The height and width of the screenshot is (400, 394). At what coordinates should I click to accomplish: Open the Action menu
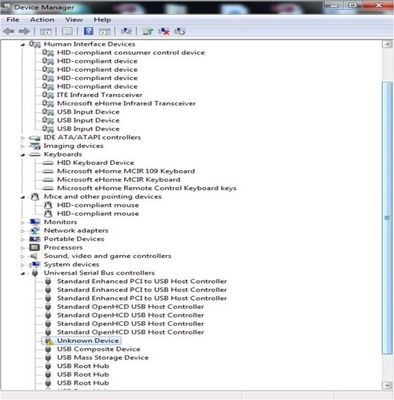click(42, 20)
